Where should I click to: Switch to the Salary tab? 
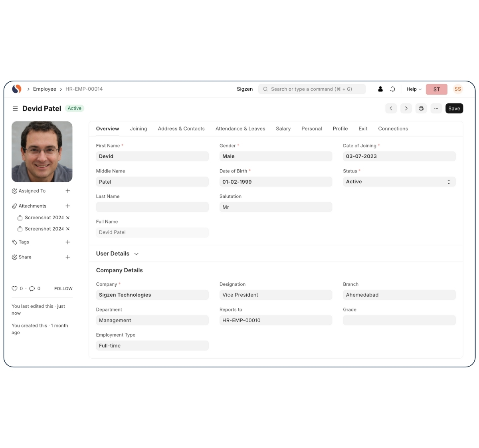tap(283, 129)
